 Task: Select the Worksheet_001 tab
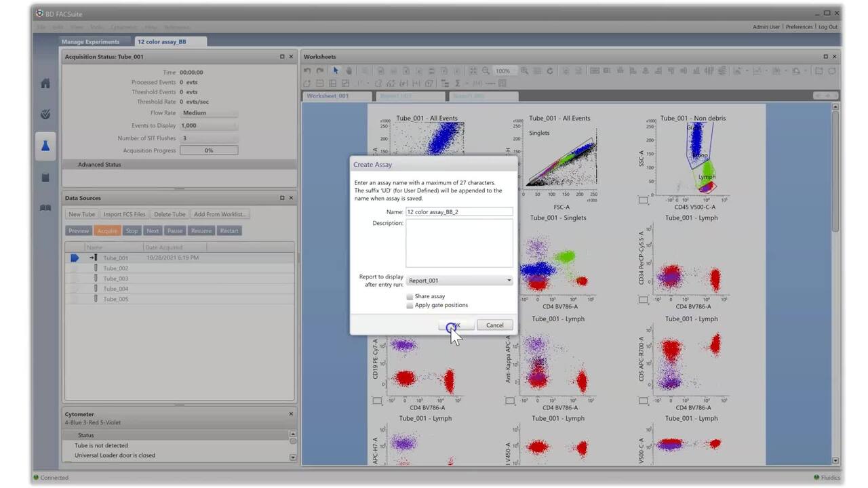pos(328,96)
